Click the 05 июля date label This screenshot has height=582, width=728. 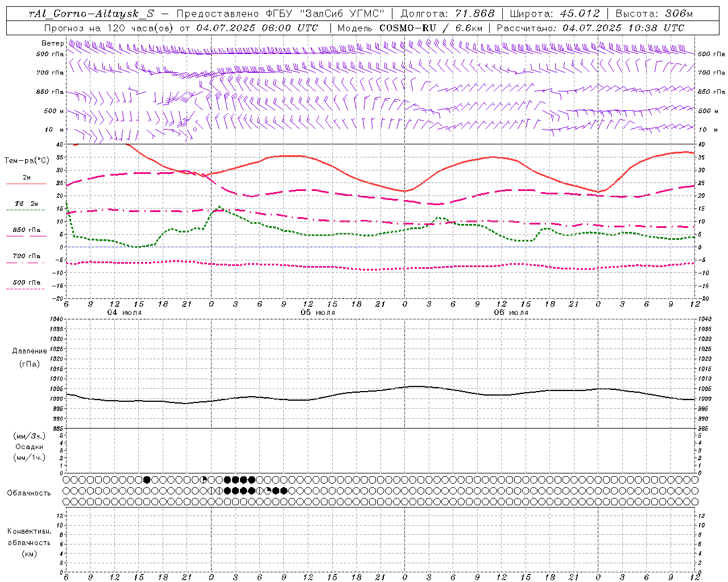pos(317,313)
